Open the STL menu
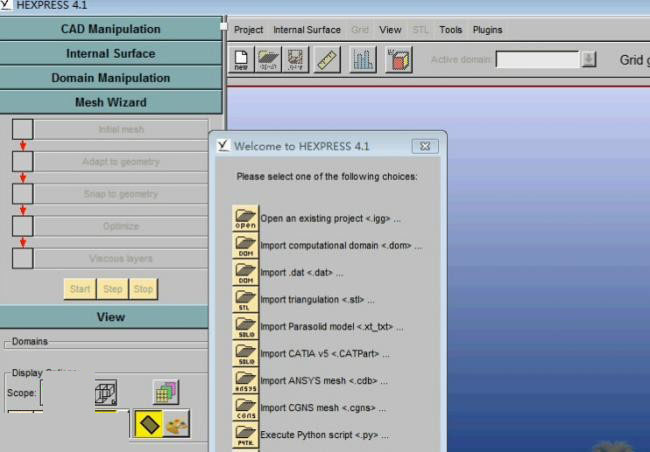The width and height of the screenshot is (650, 452). pyautogui.click(x=420, y=30)
